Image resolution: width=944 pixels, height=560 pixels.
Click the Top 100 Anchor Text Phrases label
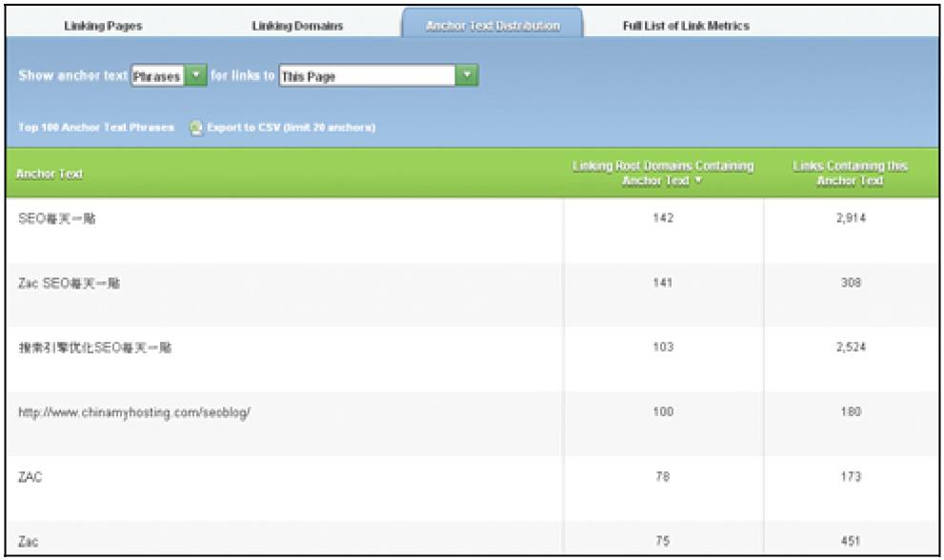(x=95, y=128)
